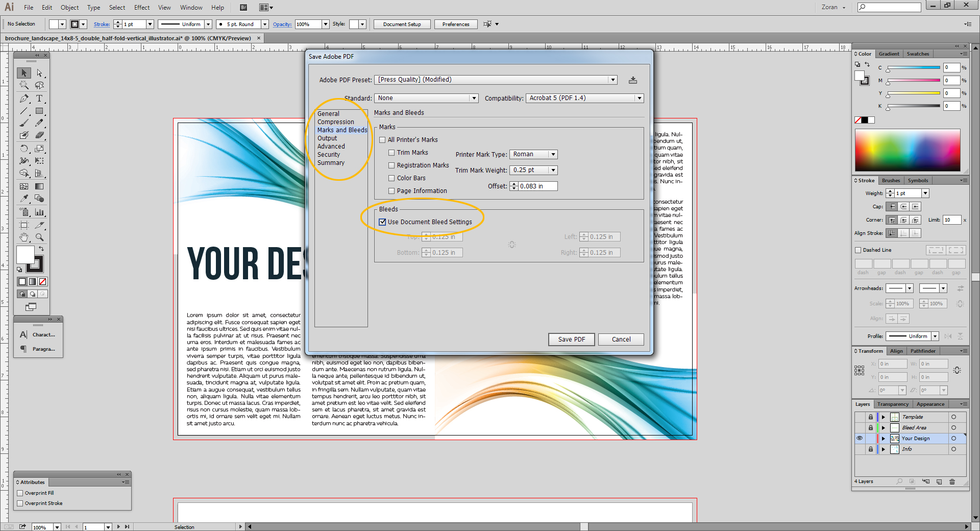Select the Eyedropper tool
This screenshot has height=531, width=980.
[x=24, y=199]
